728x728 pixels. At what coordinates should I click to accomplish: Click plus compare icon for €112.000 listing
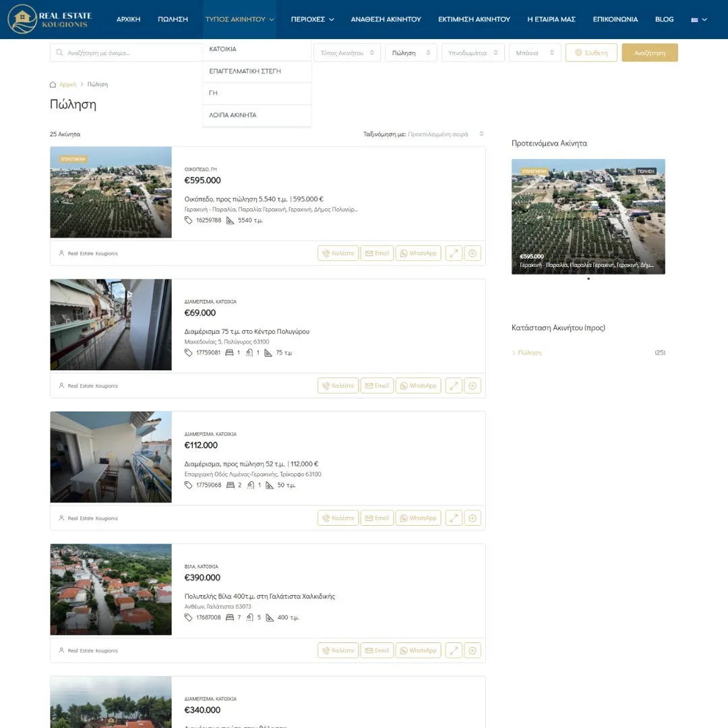[x=472, y=518]
